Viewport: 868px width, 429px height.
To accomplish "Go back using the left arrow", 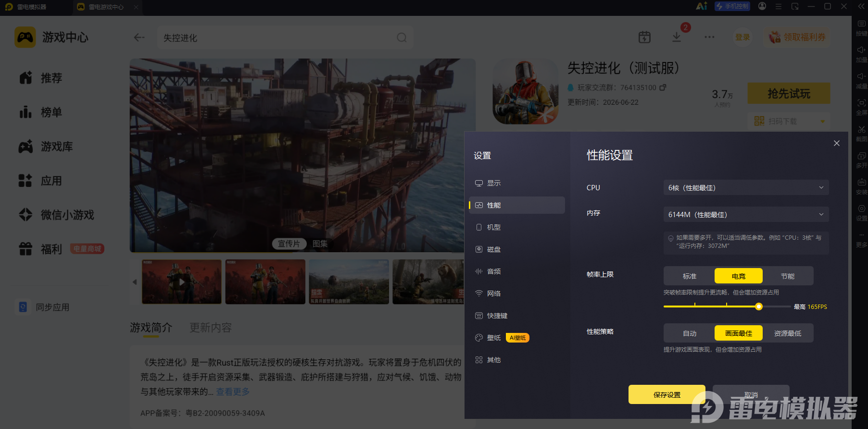I will (x=139, y=37).
